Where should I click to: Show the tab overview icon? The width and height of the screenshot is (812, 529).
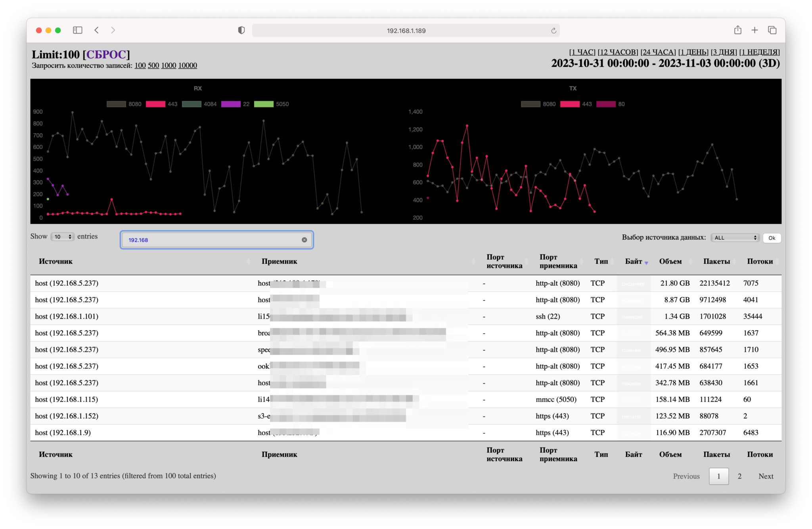(772, 30)
